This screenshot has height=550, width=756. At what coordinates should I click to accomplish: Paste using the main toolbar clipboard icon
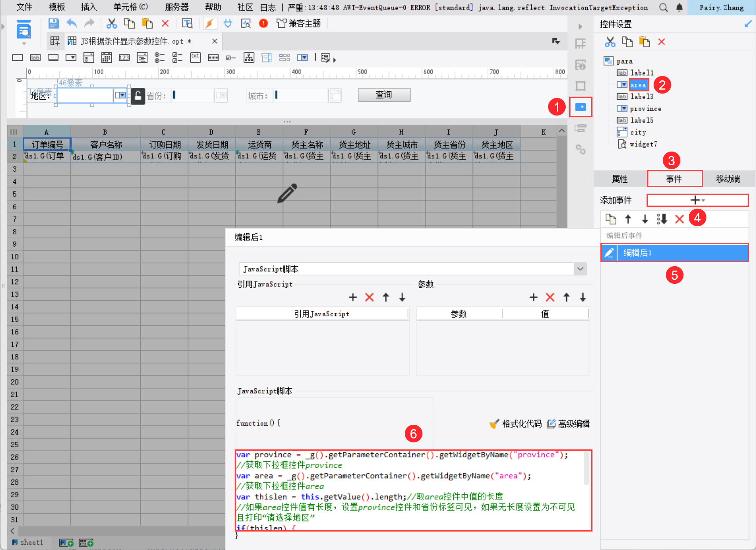pyautogui.click(x=147, y=23)
